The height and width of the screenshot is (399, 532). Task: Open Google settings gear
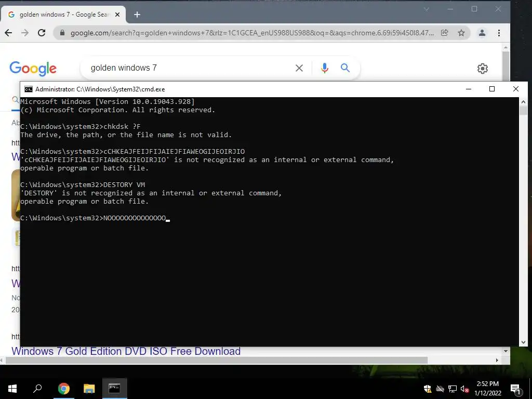click(x=483, y=69)
